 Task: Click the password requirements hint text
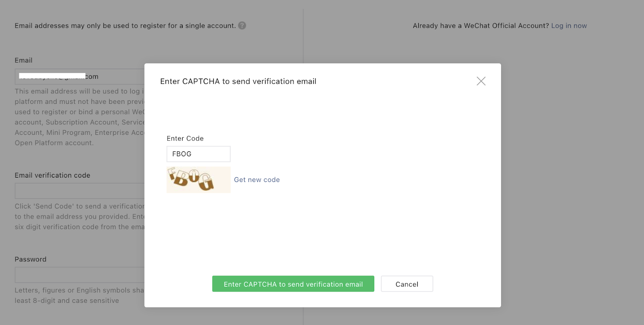(80, 295)
